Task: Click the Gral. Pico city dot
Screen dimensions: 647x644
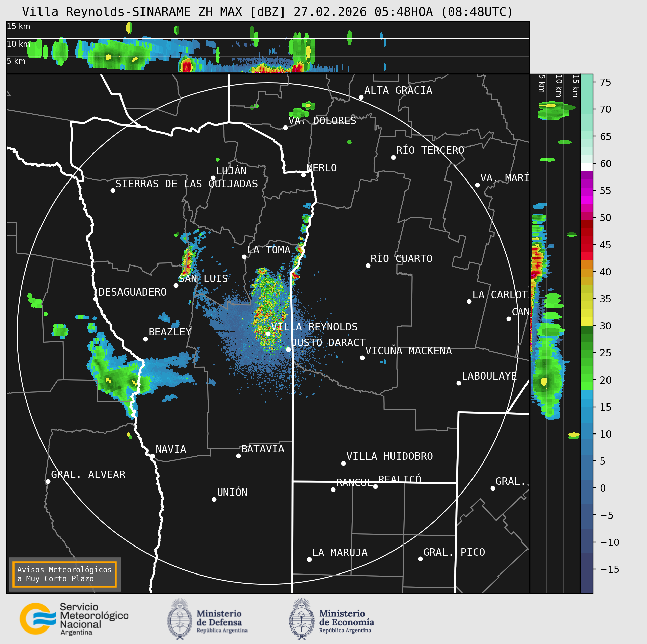Action: 420,559
